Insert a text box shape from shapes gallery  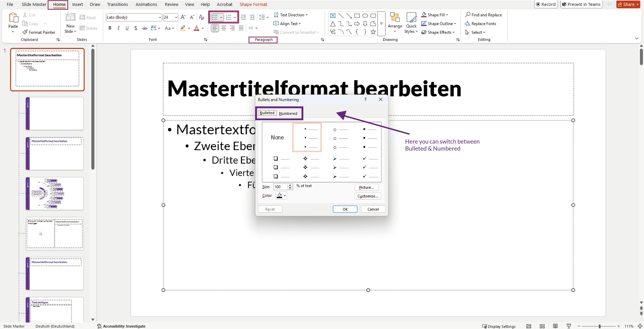coord(333,16)
